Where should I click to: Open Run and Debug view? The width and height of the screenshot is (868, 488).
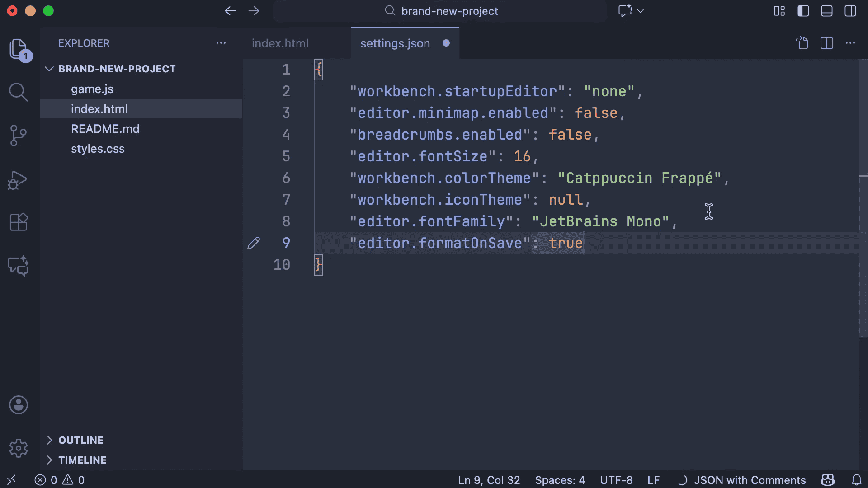coord(18,180)
